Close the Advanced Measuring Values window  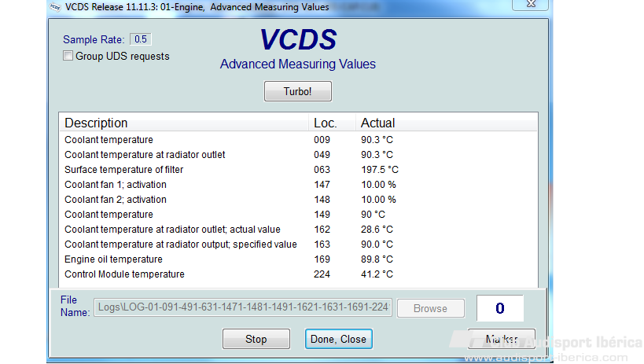[x=531, y=4]
